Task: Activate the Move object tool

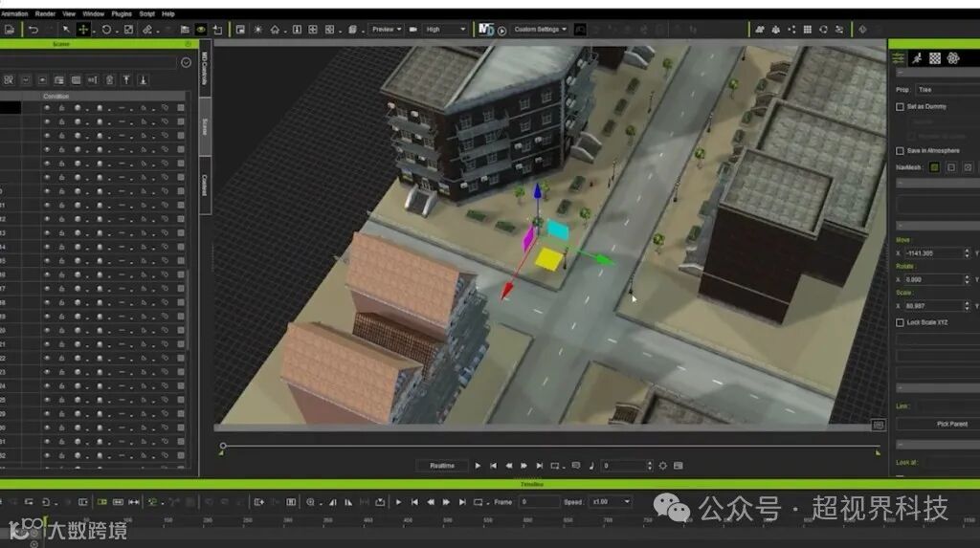Action: (x=83, y=30)
